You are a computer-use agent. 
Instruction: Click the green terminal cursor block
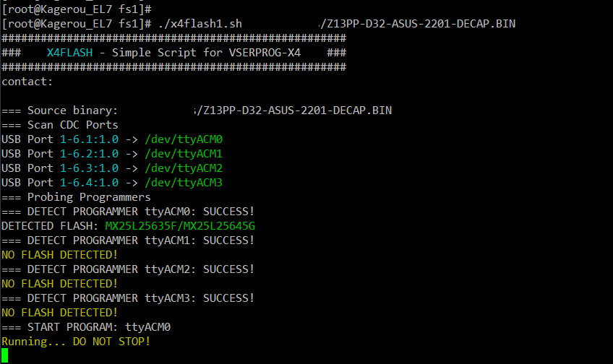[4, 355]
